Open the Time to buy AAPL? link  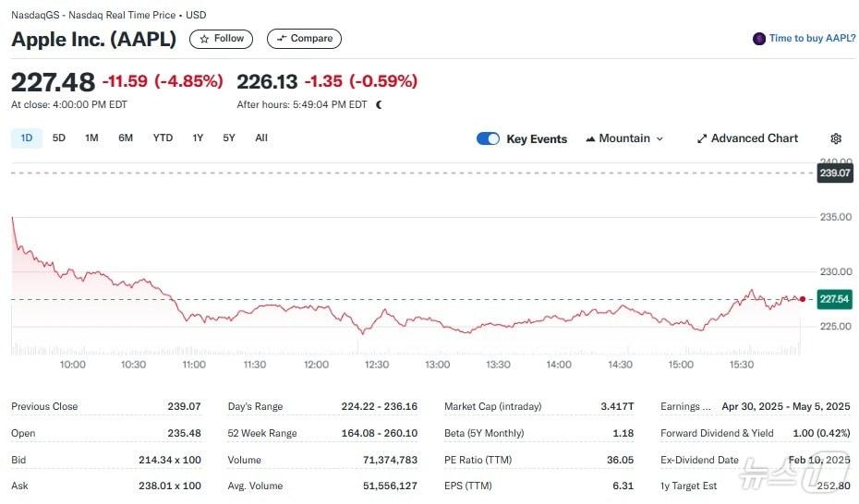(812, 39)
